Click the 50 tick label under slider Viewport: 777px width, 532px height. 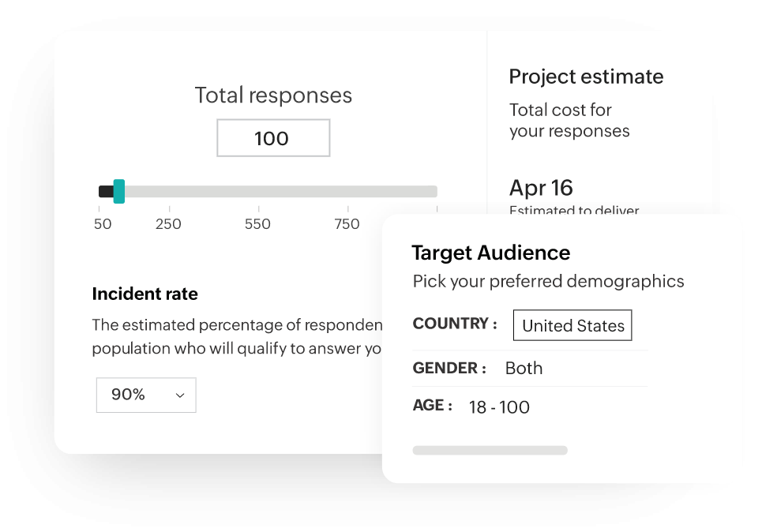tap(103, 224)
